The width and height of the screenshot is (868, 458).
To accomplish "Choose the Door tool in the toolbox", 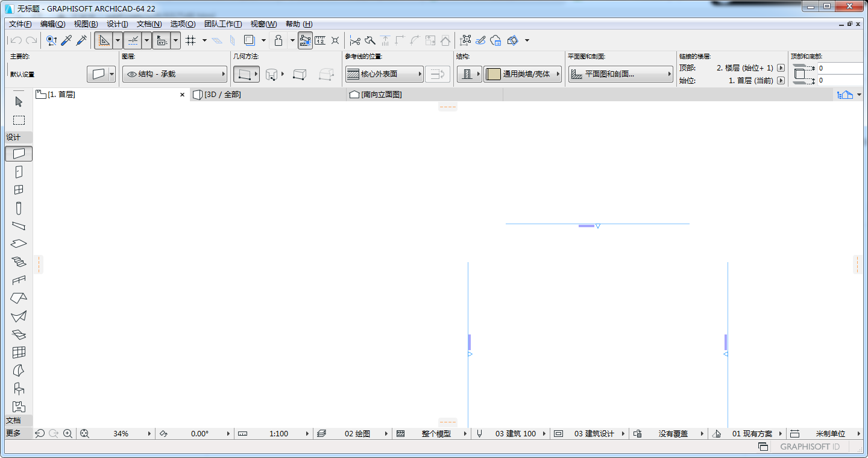I will 19,172.
